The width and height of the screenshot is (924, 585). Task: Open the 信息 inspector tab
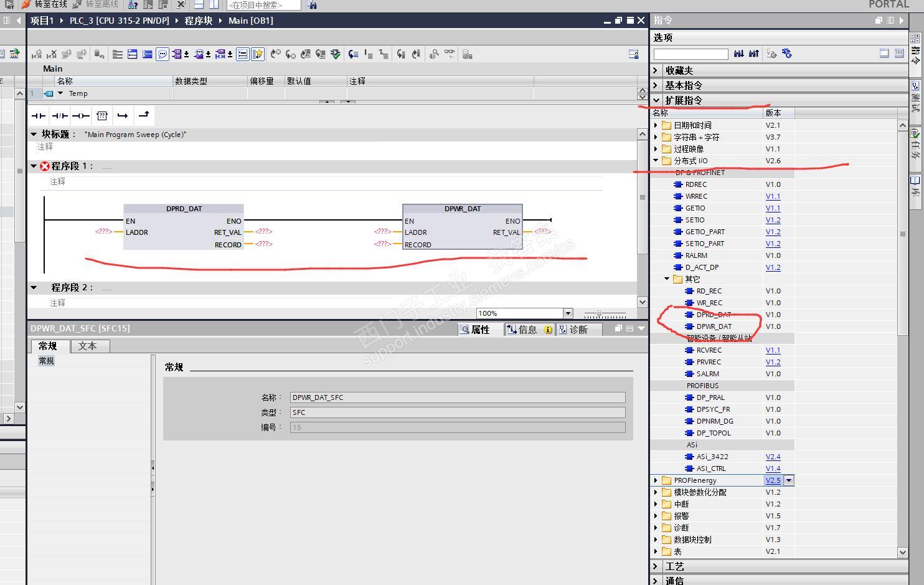coord(529,330)
